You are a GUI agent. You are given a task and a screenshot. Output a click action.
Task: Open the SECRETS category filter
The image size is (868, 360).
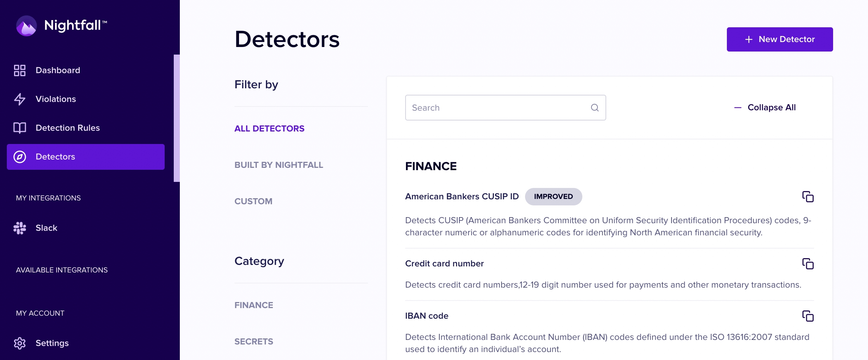click(x=253, y=341)
